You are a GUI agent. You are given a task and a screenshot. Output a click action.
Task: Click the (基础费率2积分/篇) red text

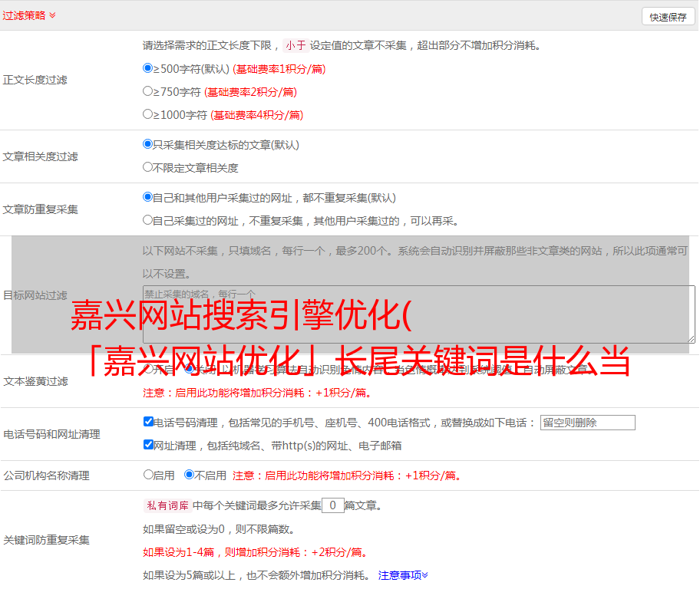[251, 92]
